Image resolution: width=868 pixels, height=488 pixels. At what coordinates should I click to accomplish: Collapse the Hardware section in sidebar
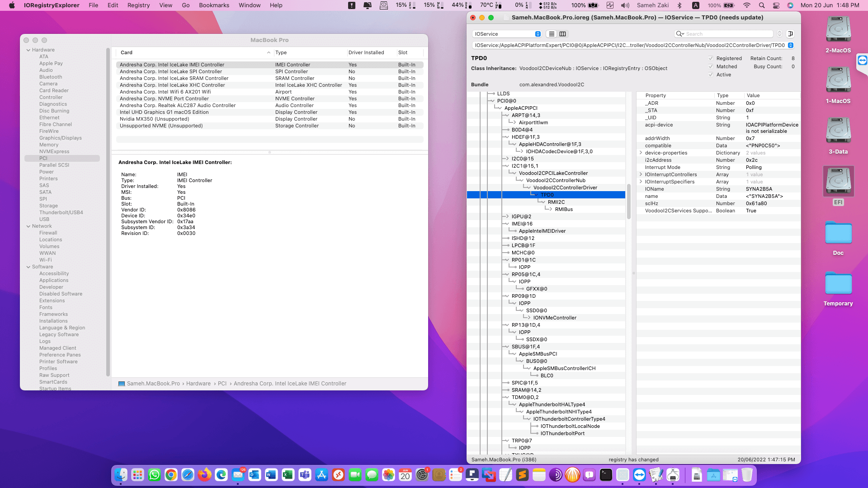pos(28,50)
